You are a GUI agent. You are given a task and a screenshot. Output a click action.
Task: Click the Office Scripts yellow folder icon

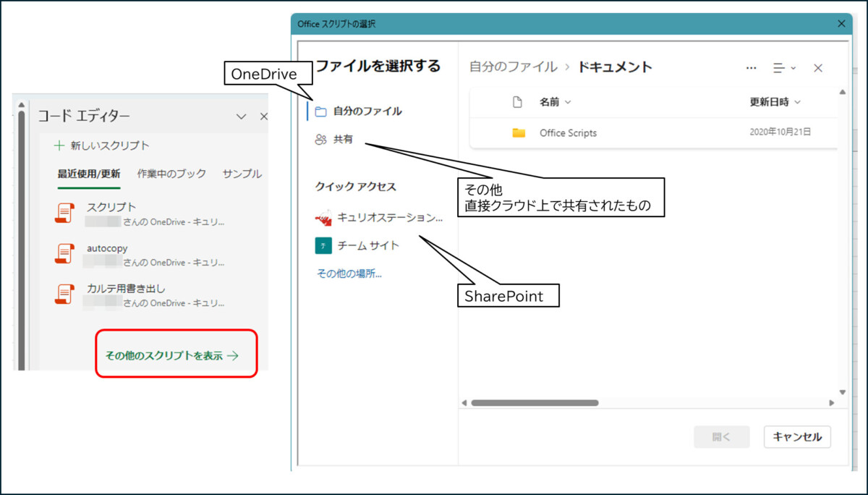(519, 132)
